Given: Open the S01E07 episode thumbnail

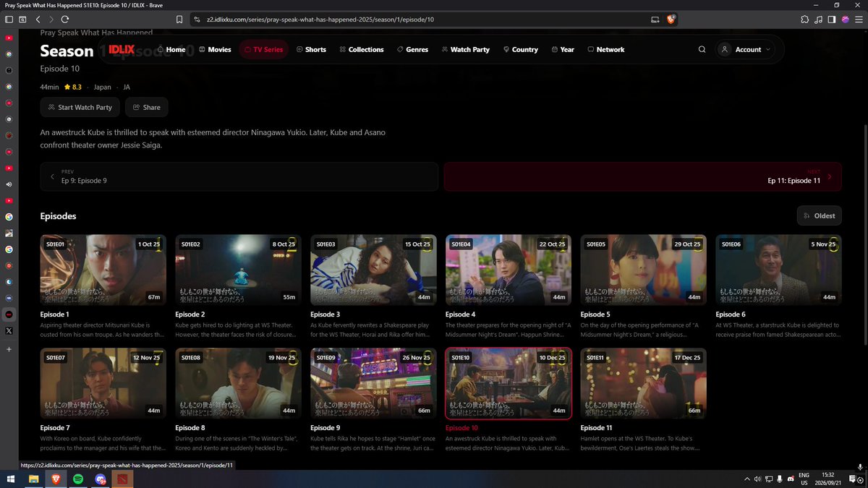Looking at the screenshot, I should coord(103,383).
